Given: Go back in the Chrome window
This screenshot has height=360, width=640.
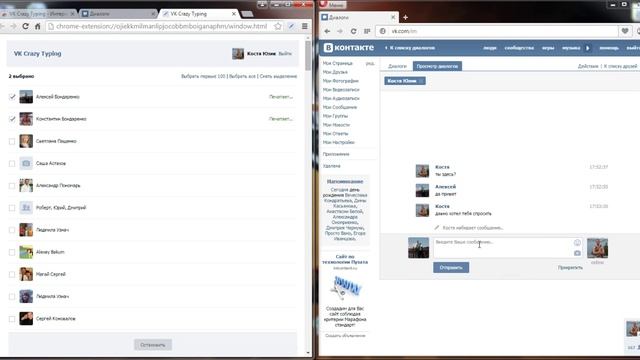Looking at the screenshot, I should pos(2,26).
